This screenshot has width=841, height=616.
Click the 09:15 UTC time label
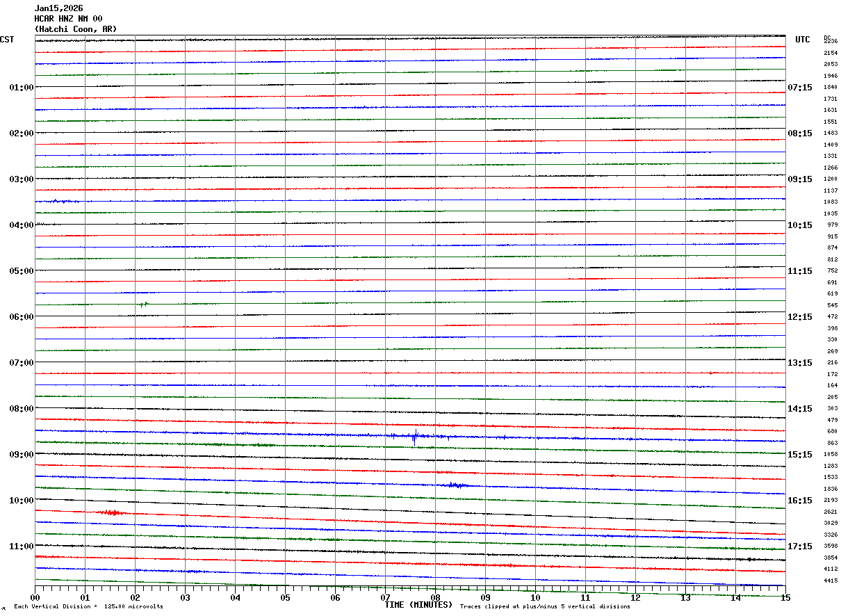click(x=800, y=179)
